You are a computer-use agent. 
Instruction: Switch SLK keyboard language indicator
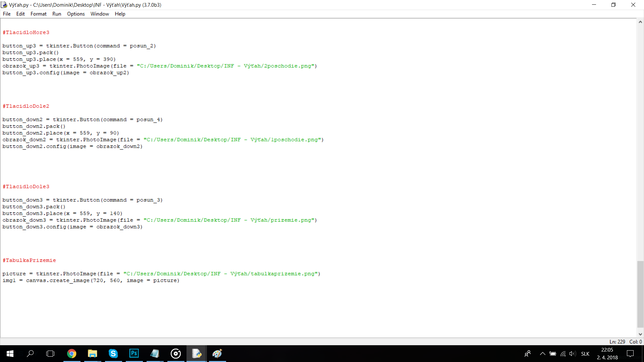pos(585,354)
